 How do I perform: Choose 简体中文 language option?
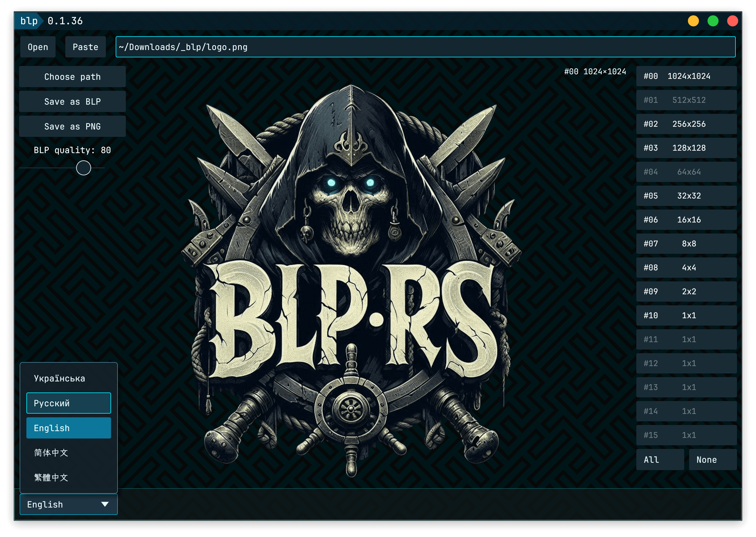pyautogui.click(x=68, y=453)
